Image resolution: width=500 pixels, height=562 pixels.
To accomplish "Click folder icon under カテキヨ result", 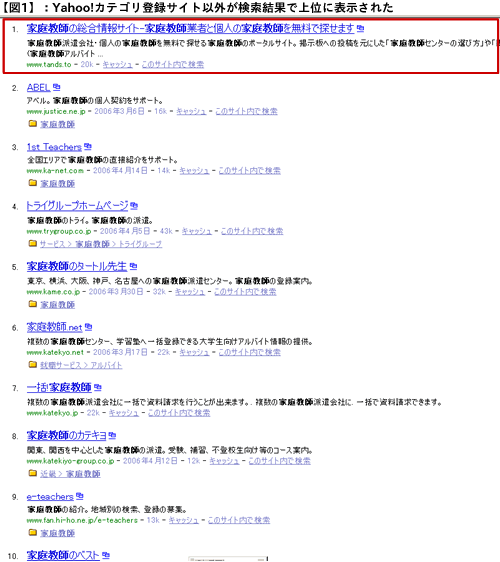I will point(33,473).
